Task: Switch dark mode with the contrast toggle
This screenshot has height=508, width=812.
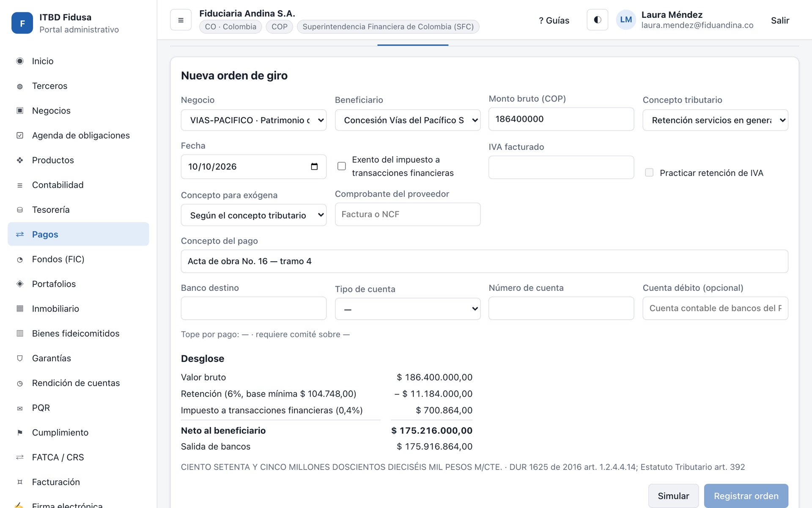Action: point(597,20)
